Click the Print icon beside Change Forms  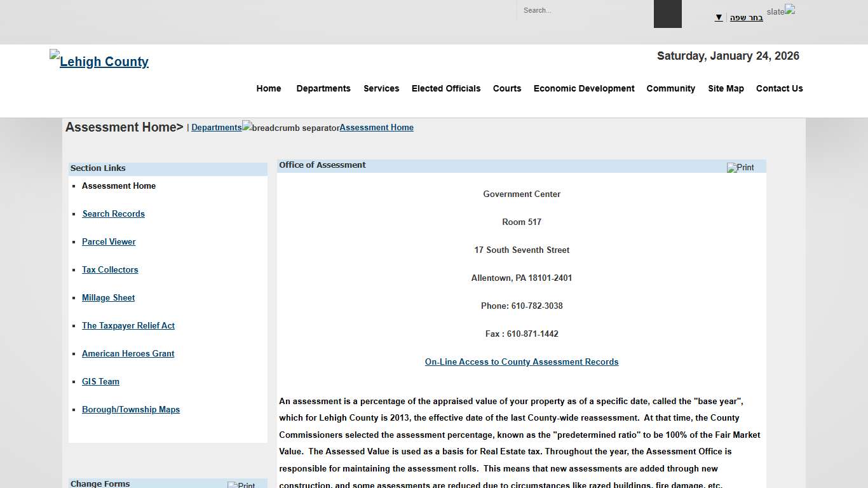click(241, 485)
